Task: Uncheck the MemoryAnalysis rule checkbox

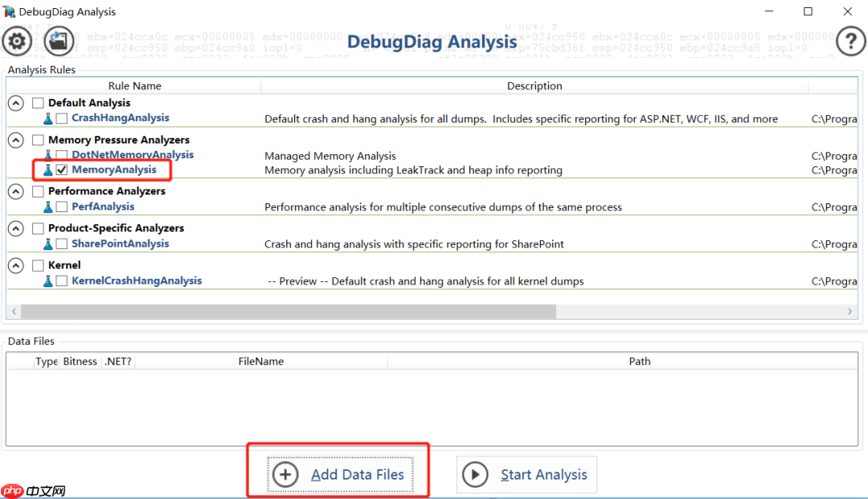Action: (x=62, y=170)
